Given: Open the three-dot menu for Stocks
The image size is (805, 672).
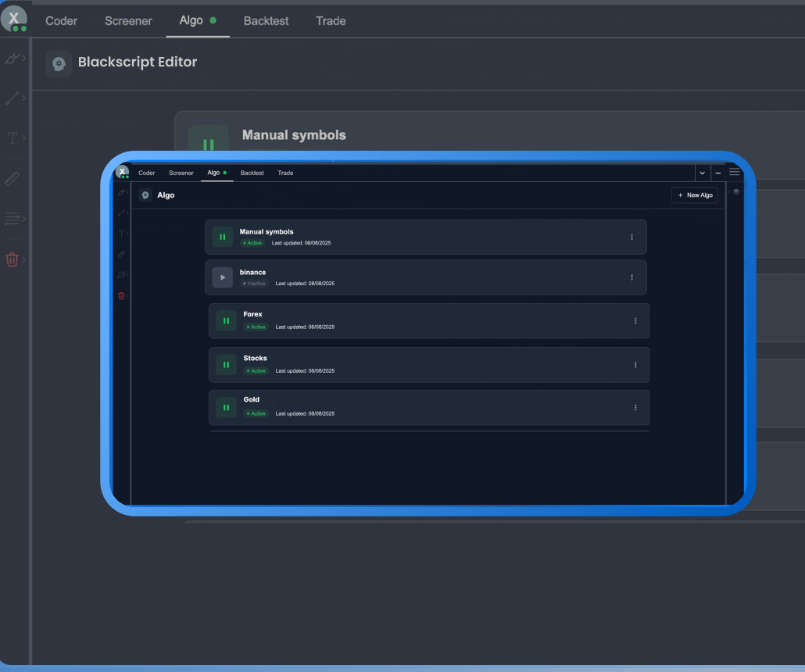Looking at the screenshot, I should [x=635, y=365].
